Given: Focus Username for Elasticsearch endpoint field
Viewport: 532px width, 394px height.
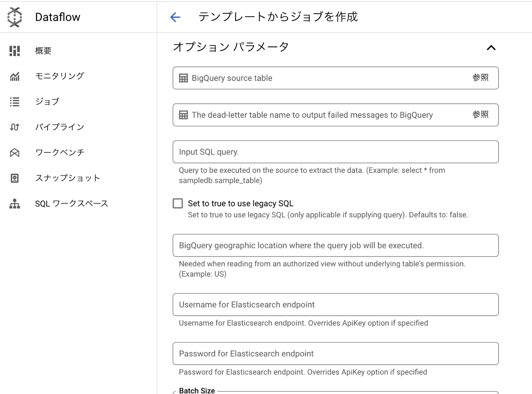Looking at the screenshot, I should click(336, 305).
